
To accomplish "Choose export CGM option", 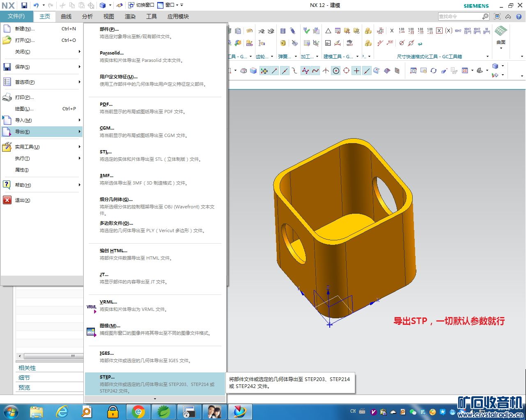I will coord(155,132).
